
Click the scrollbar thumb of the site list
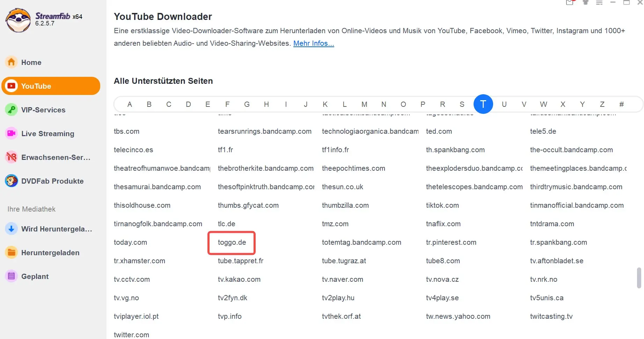[639, 278]
